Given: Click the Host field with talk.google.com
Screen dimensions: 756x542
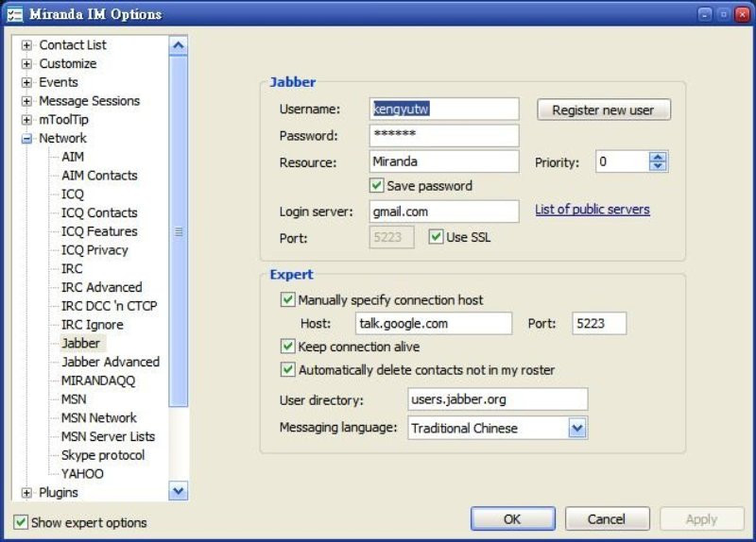Looking at the screenshot, I should tap(434, 323).
